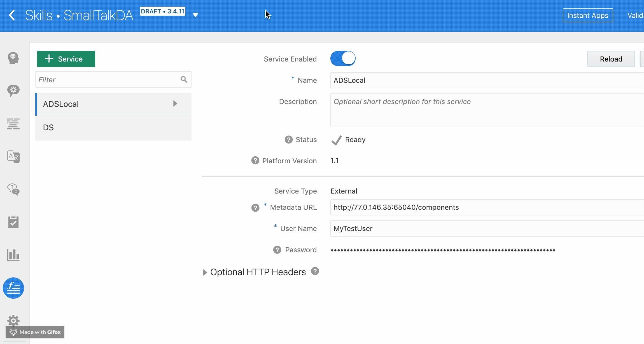The height and width of the screenshot is (344, 644).
Task: Select the DS service in list
Action: [113, 128]
